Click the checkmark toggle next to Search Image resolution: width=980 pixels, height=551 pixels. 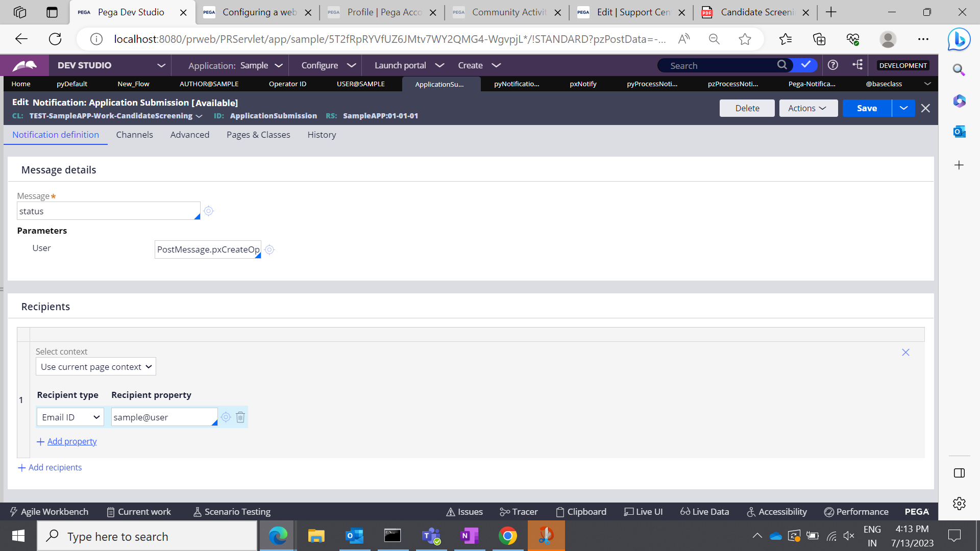point(806,65)
